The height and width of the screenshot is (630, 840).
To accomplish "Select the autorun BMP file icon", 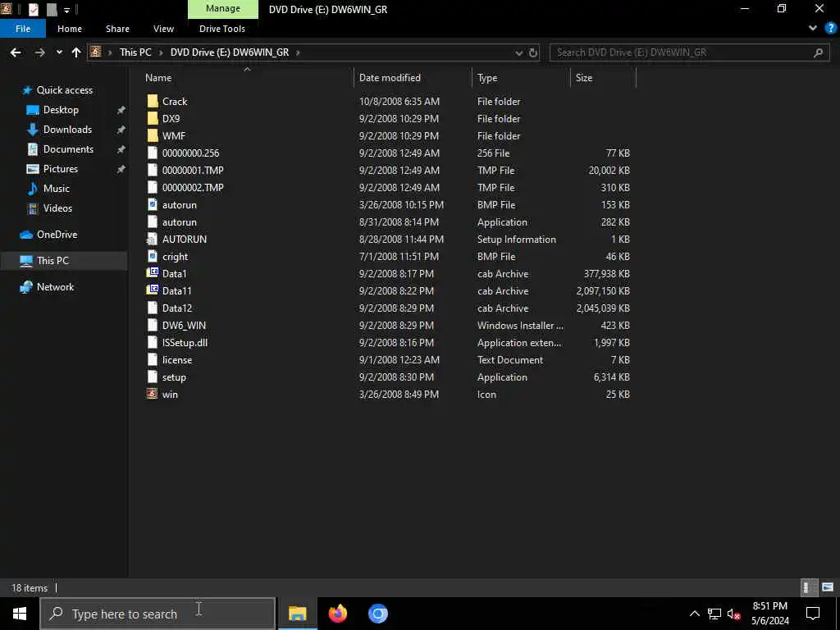I will 153,204.
